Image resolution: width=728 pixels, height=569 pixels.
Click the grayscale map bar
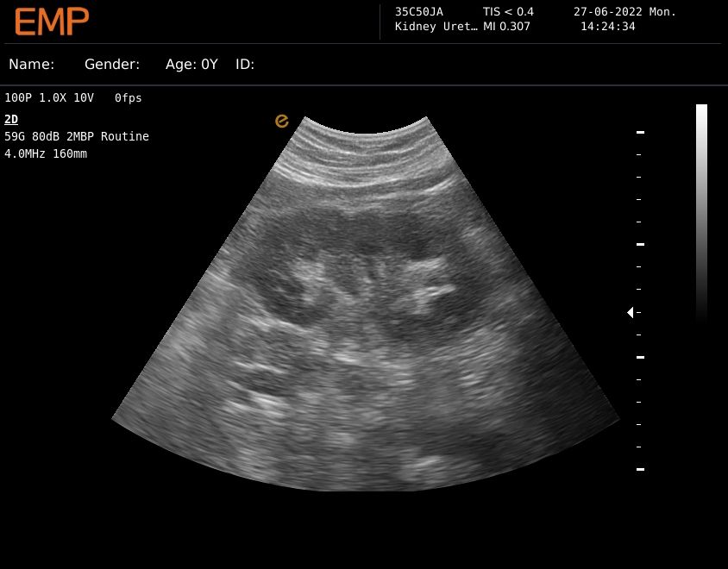[x=701, y=211]
